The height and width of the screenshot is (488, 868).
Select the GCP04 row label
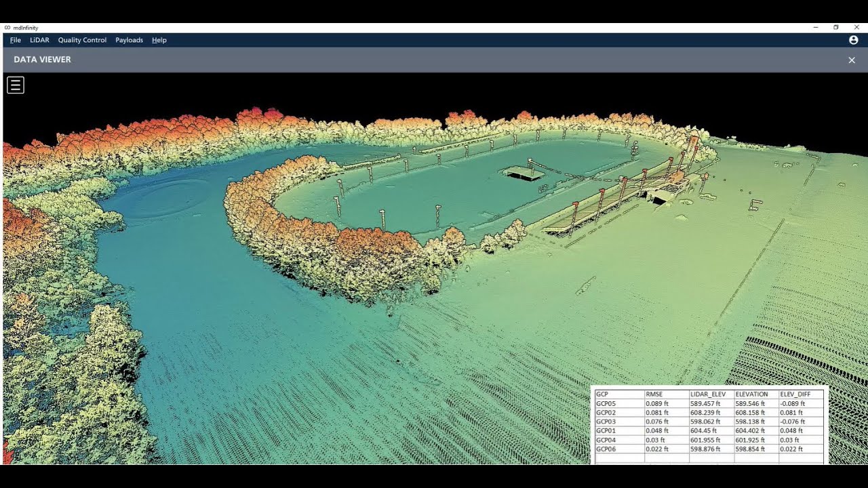(x=619, y=440)
